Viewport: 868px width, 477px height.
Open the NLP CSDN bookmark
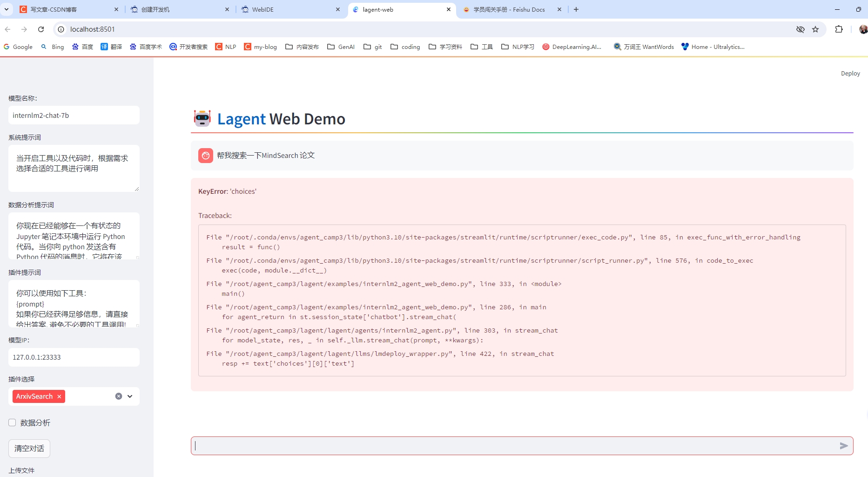click(x=226, y=47)
